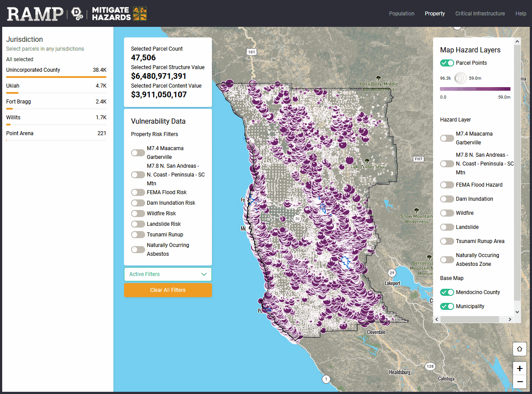Turn off the Parcel Points layer

tap(447, 63)
